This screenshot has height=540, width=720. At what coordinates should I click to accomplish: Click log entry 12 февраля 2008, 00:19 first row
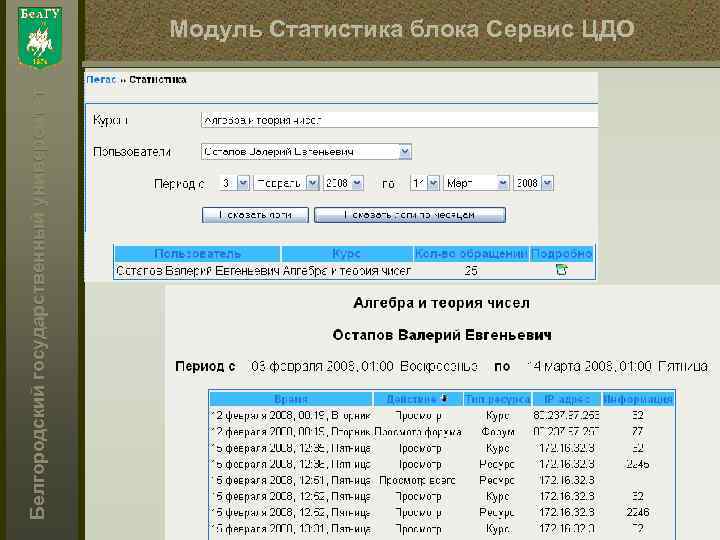[x=291, y=416]
